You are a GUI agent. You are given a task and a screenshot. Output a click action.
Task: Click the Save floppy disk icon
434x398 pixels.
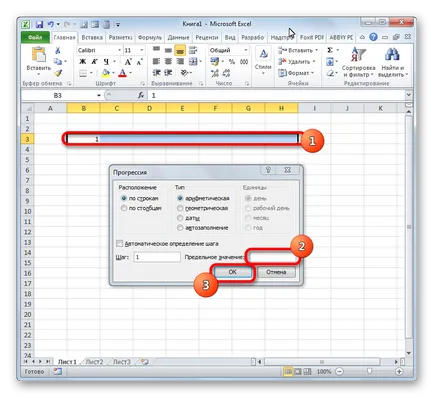point(39,24)
